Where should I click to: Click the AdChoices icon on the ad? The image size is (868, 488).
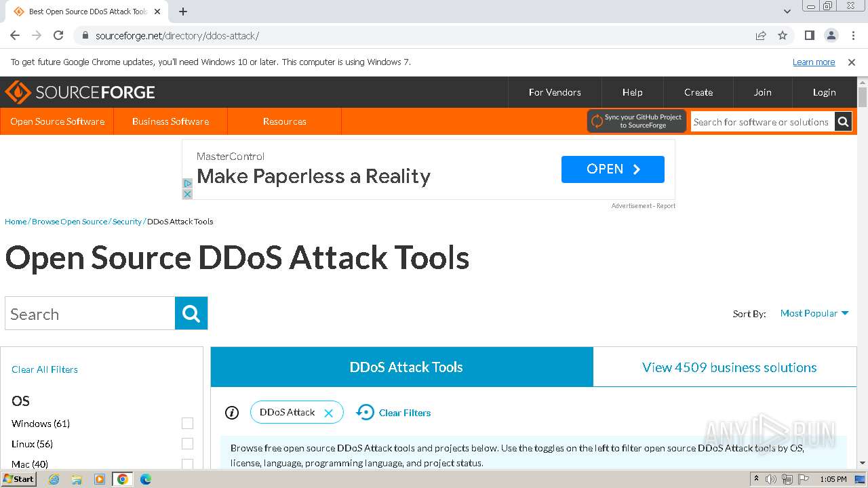point(187,183)
